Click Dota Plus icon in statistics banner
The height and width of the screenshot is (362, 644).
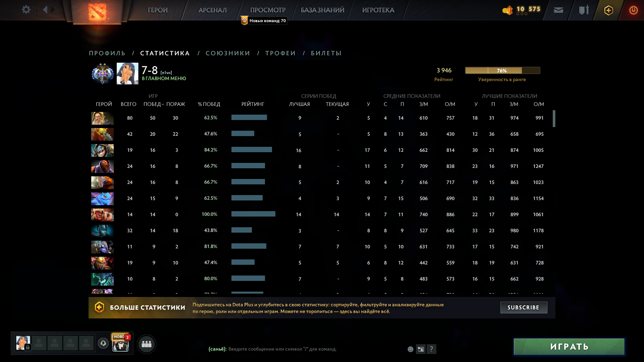99,307
